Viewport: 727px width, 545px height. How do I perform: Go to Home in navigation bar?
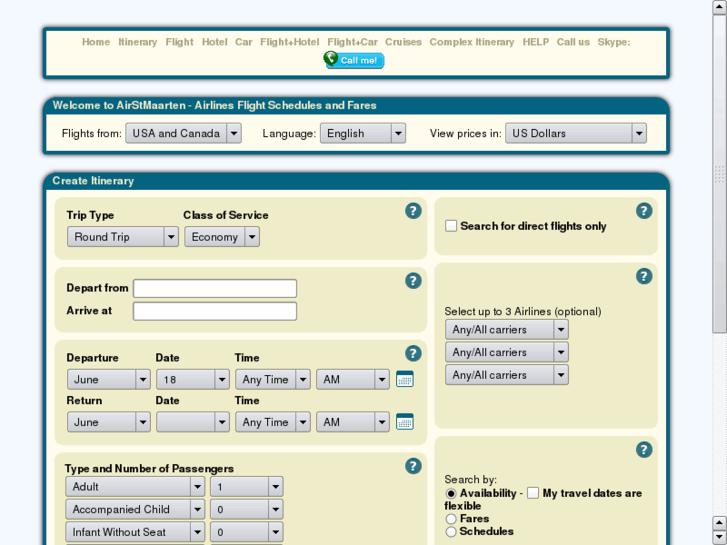tap(96, 42)
